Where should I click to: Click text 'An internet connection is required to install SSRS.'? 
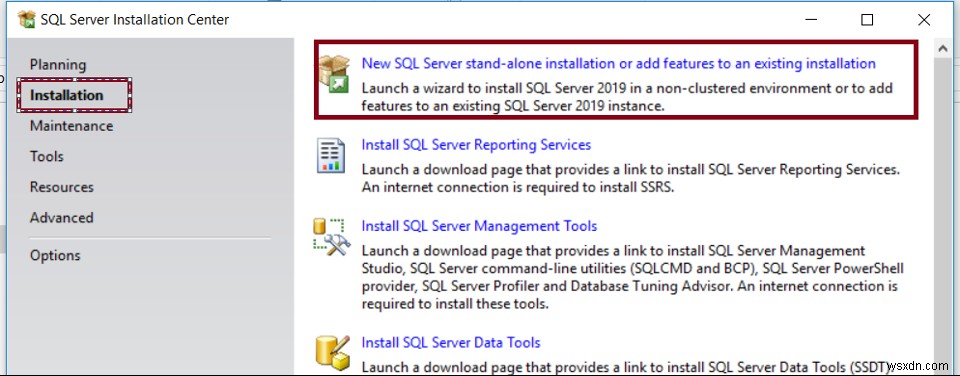coord(518,187)
